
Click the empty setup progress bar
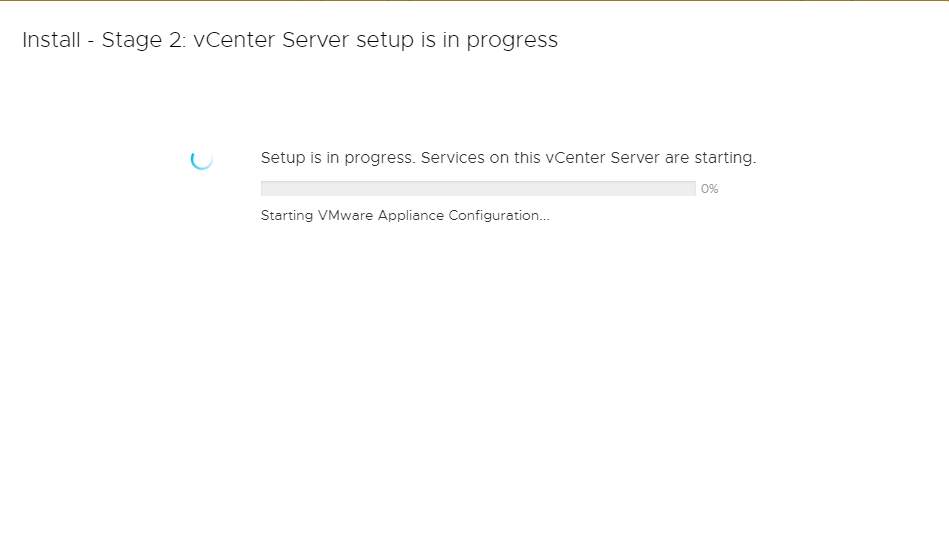coord(478,189)
